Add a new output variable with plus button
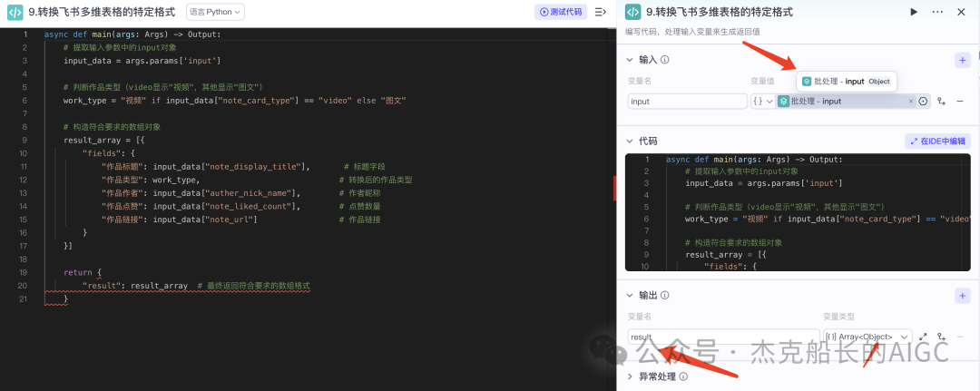This screenshot has width=980, height=391. pyautogui.click(x=963, y=296)
